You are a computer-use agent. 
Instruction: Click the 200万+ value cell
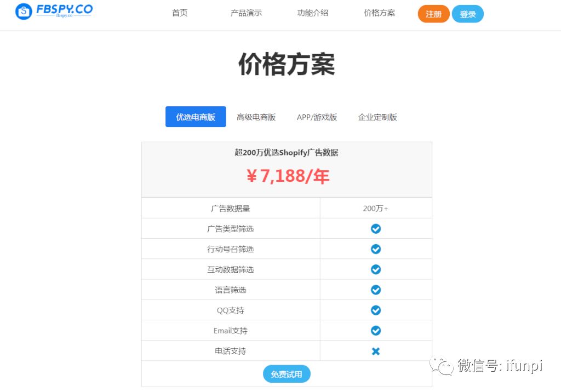point(376,208)
